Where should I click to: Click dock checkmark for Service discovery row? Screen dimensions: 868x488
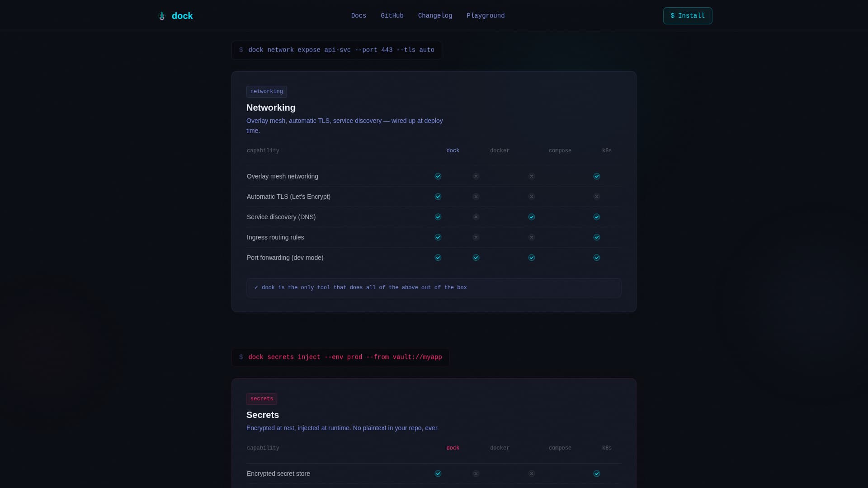point(438,217)
